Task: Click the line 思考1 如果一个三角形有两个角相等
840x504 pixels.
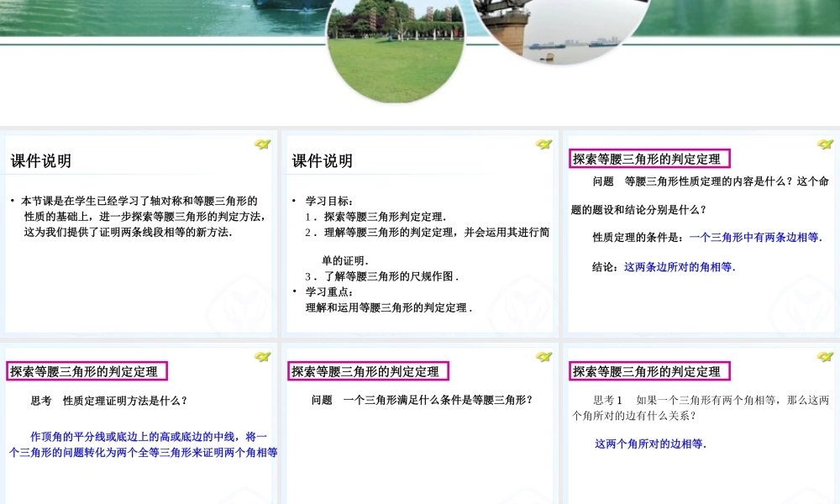Action: coord(711,400)
